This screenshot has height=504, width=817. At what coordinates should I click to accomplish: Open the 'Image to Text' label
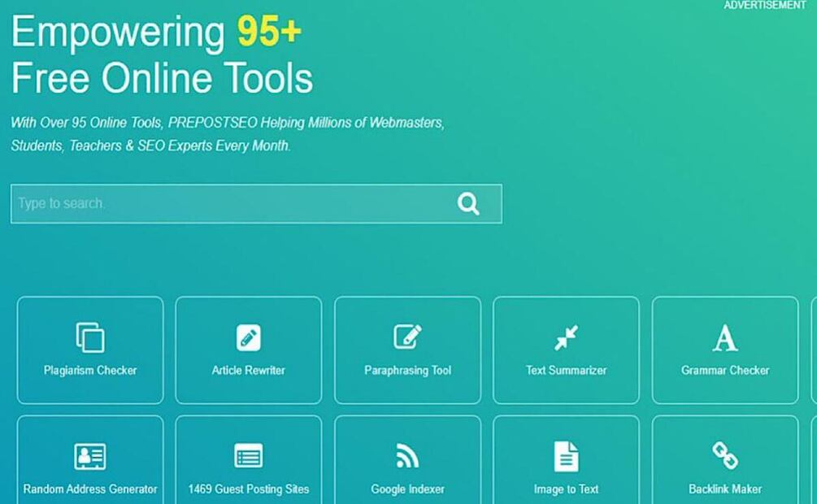click(566, 489)
